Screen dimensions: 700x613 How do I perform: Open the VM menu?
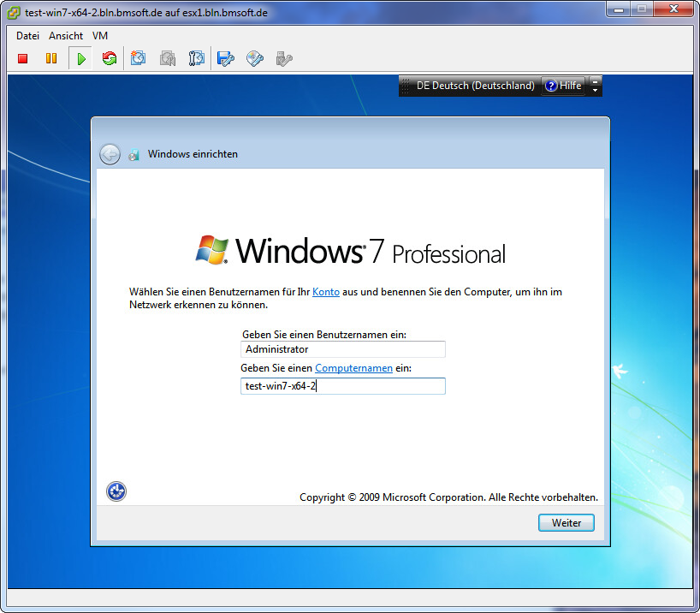[x=100, y=36]
